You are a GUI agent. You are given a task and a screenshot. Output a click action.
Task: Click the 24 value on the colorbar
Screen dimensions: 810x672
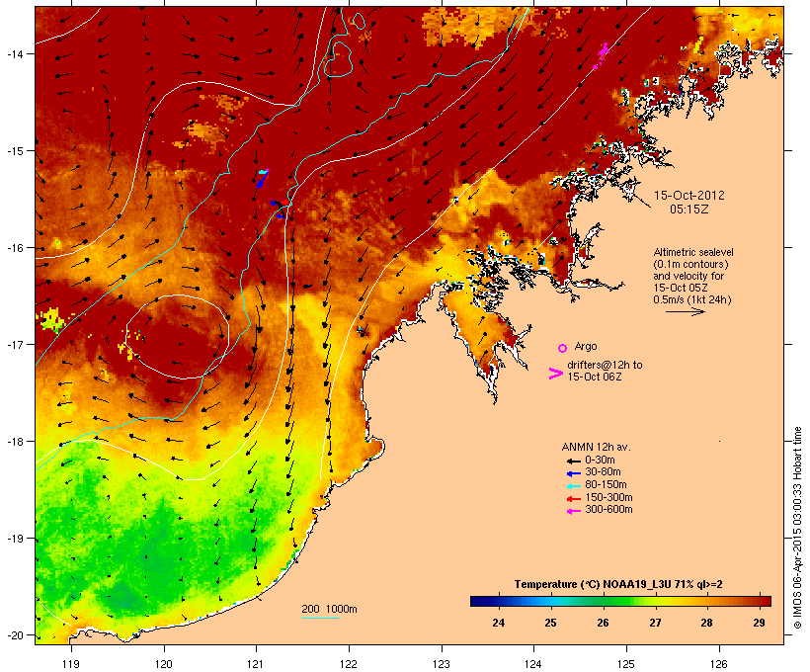click(x=499, y=623)
